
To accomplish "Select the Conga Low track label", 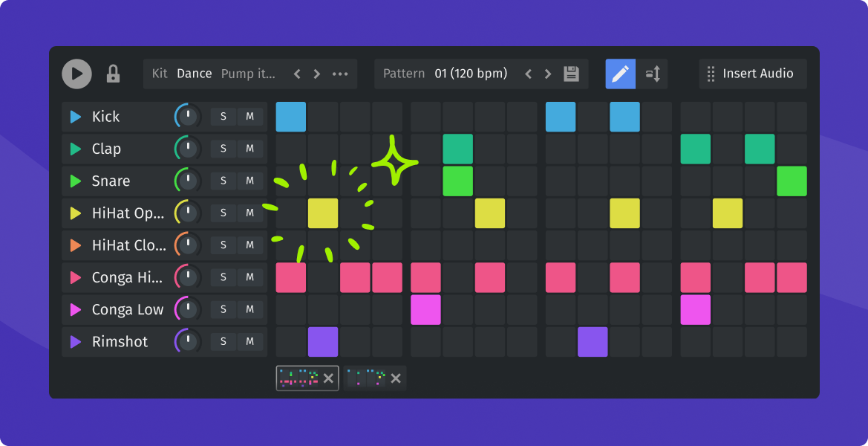I will tap(128, 310).
